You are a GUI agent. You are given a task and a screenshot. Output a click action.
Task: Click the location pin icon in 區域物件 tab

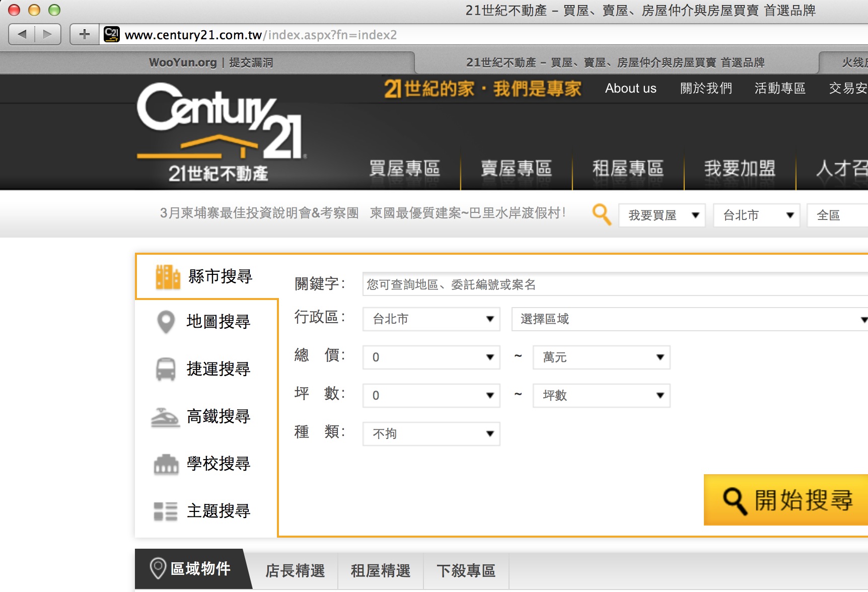click(158, 568)
